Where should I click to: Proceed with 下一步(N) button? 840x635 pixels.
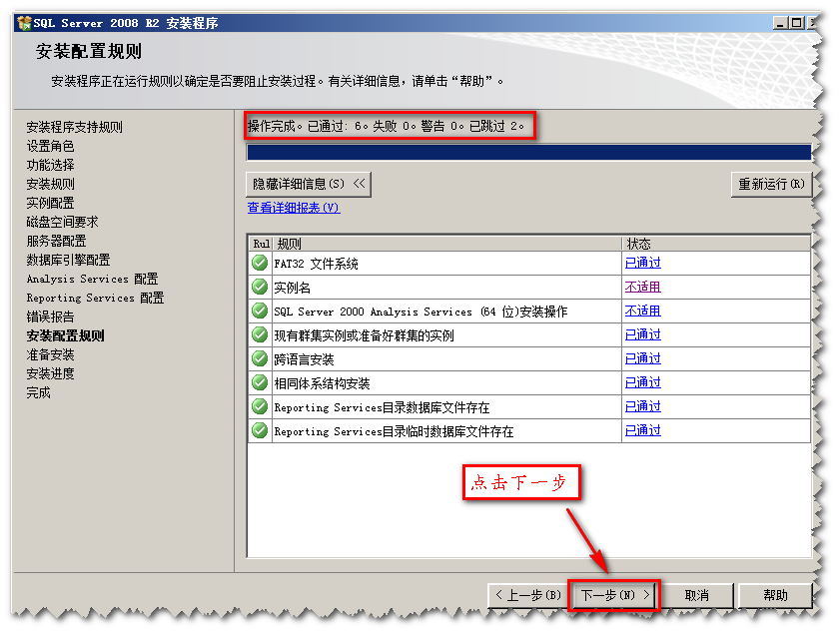(x=614, y=595)
